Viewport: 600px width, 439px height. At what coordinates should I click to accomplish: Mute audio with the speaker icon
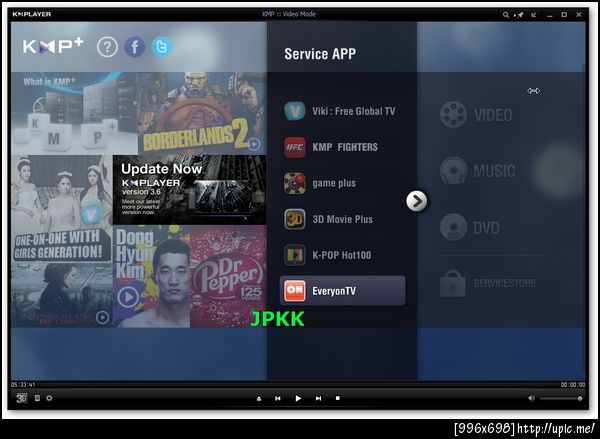tap(532, 398)
